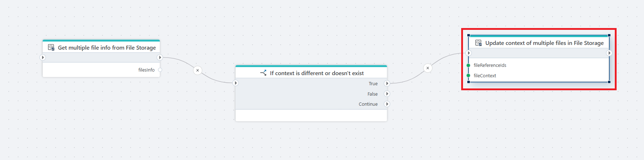Click the output flow port on the Get multiple file info node

point(160,58)
